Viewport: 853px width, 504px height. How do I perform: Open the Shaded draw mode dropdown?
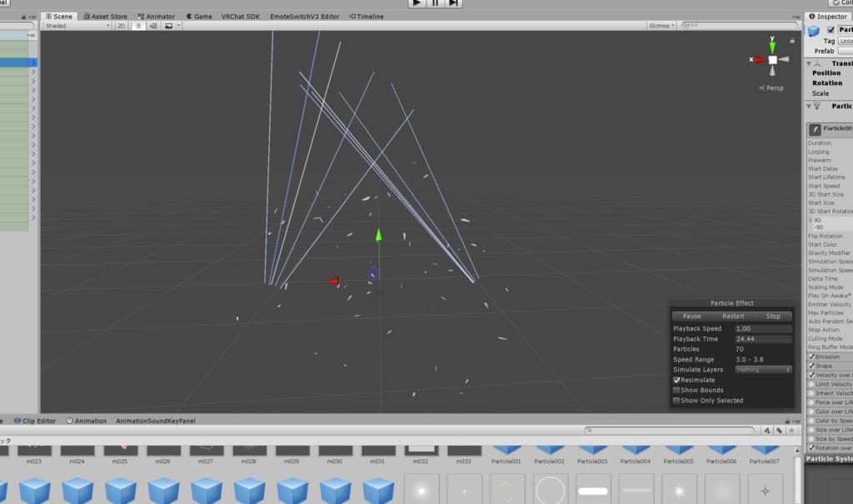click(77, 26)
